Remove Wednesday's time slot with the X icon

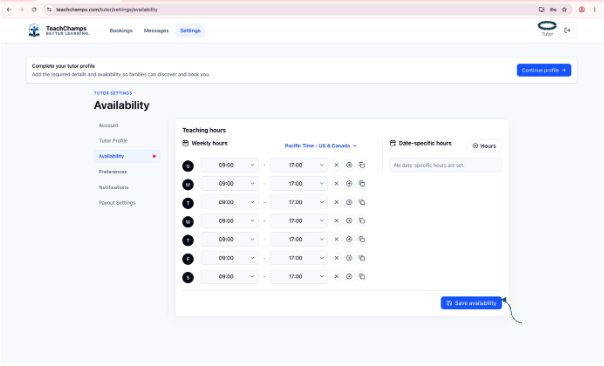[x=336, y=221]
